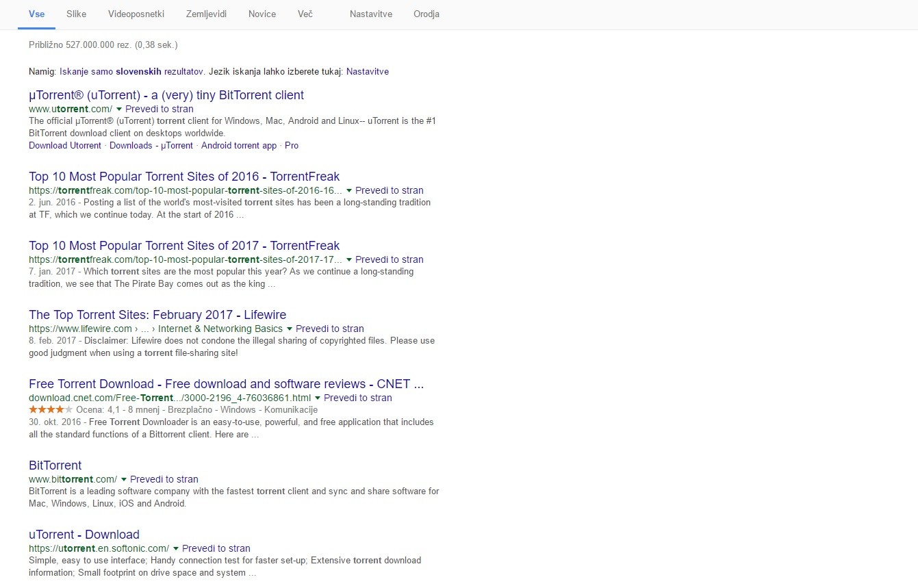Open the Orodja search tools
This screenshot has height=588, width=918.
coord(426,14)
